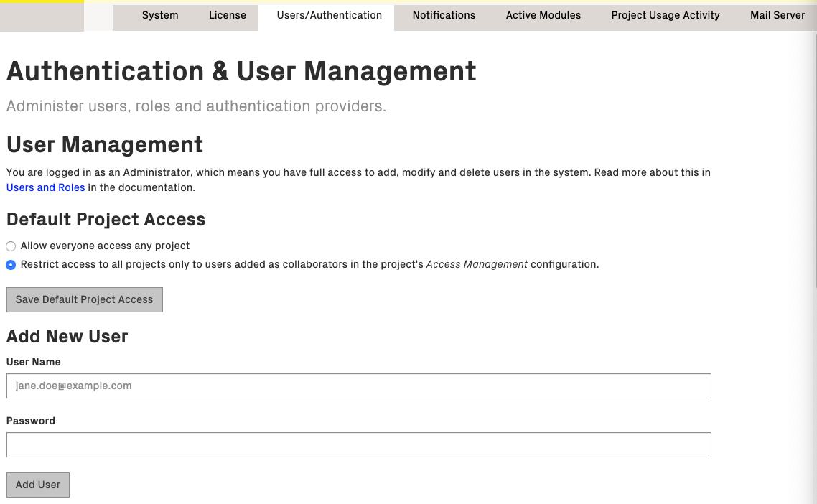
Task: Choose the 'Restrict access to all projects' radio
Action: point(11,265)
